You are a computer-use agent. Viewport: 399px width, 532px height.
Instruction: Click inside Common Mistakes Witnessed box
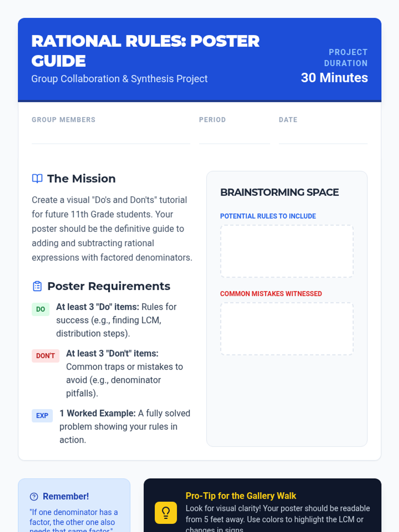coord(287,329)
